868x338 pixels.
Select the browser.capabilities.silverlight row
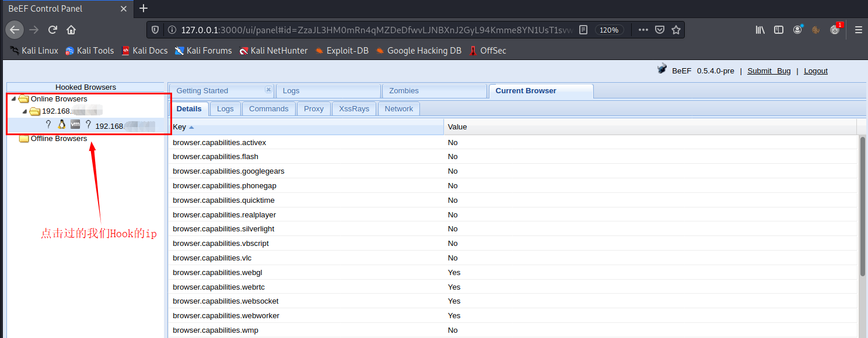(x=513, y=229)
